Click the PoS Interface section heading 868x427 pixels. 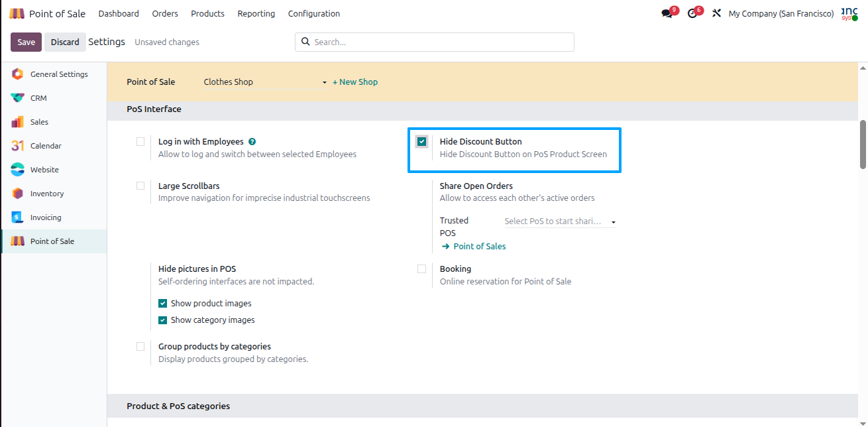[154, 109]
